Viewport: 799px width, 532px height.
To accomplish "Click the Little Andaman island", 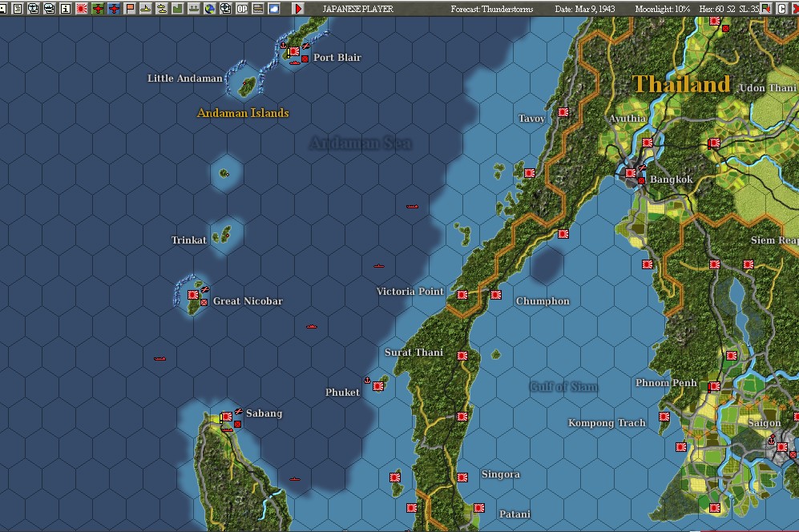I will [246, 87].
